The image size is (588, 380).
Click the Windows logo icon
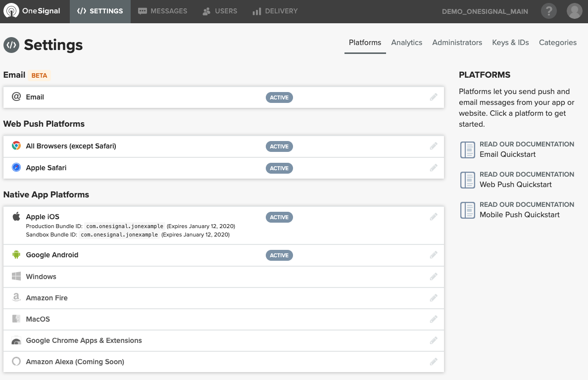[16, 276]
